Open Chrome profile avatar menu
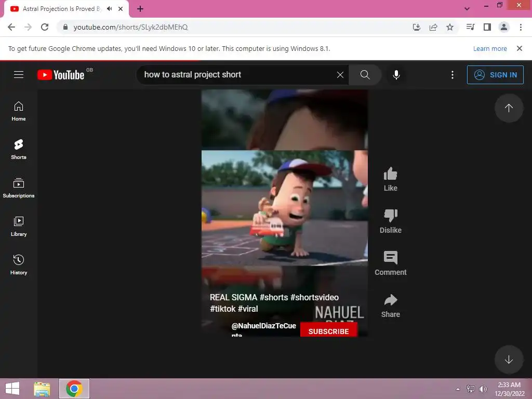This screenshot has height=399, width=532. (x=504, y=27)
